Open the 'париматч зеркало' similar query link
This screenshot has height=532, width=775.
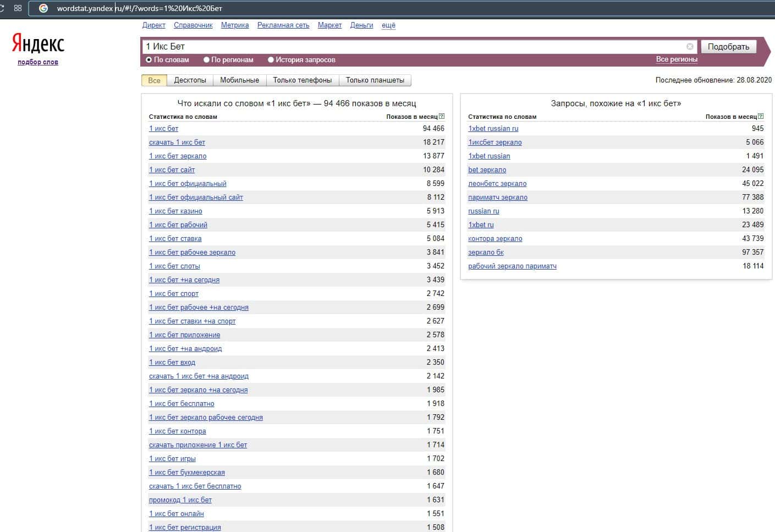tap(497, 198)
